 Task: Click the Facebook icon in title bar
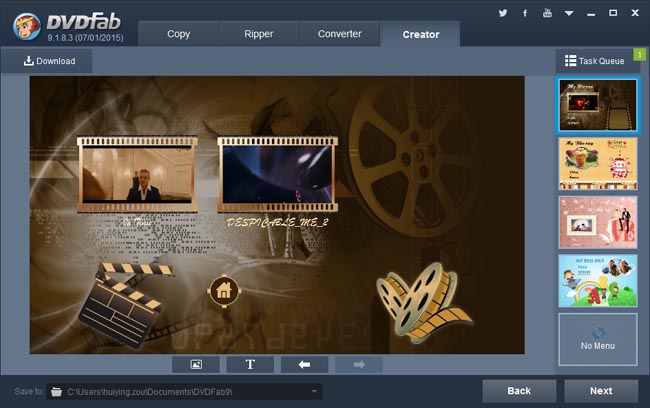525,13
